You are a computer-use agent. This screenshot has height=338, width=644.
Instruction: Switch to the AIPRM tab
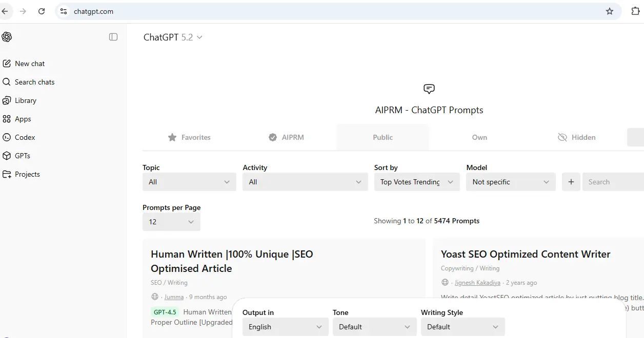(x=286, y=137)
